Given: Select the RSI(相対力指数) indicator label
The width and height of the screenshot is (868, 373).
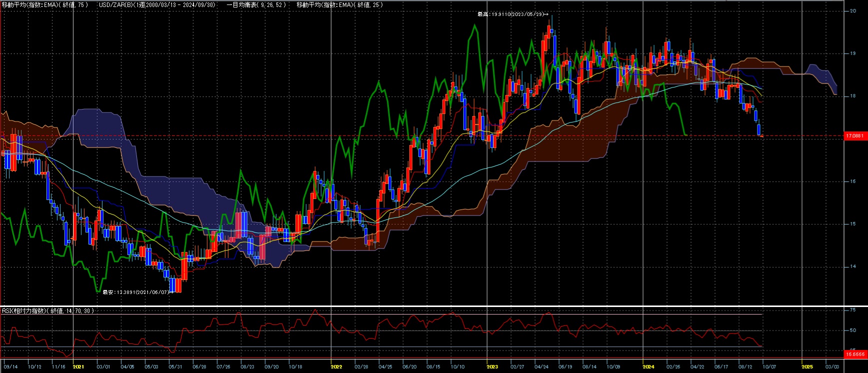Looking at the screenshot, I should tap(48, 311).
